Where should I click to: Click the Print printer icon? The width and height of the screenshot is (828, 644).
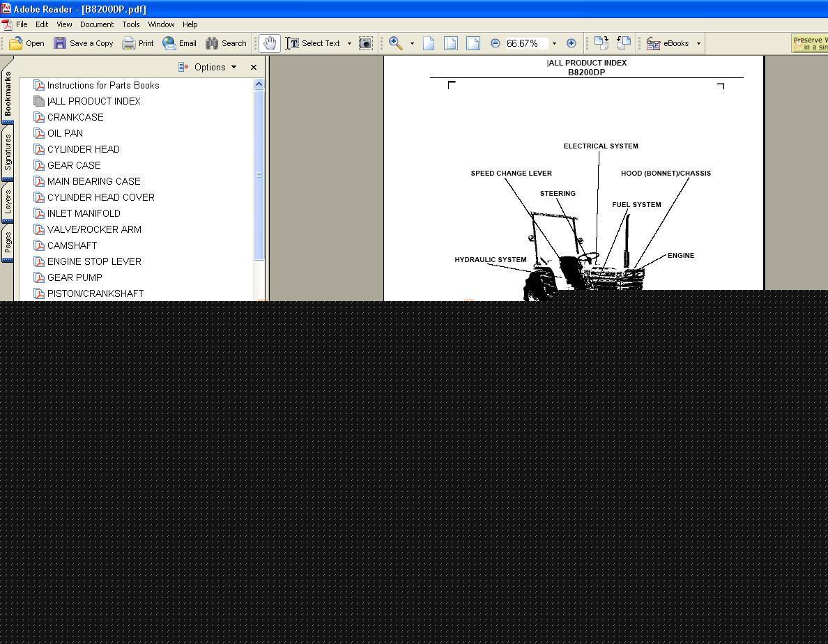click(x=128, y=43)
